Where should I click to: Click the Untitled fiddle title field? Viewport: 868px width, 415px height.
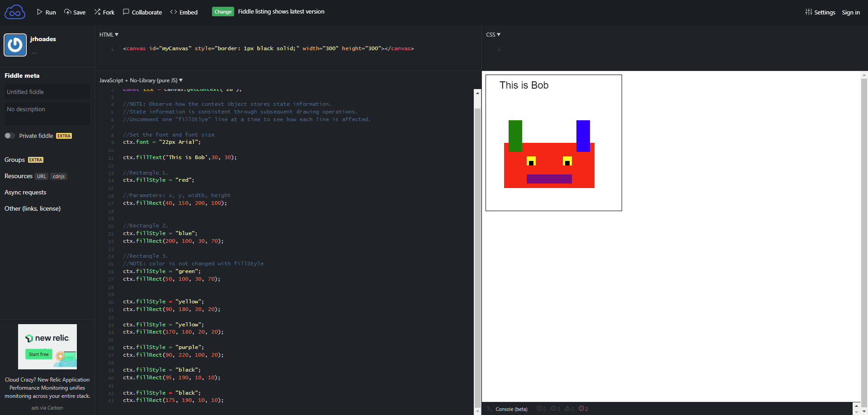[x=47, y=92]
